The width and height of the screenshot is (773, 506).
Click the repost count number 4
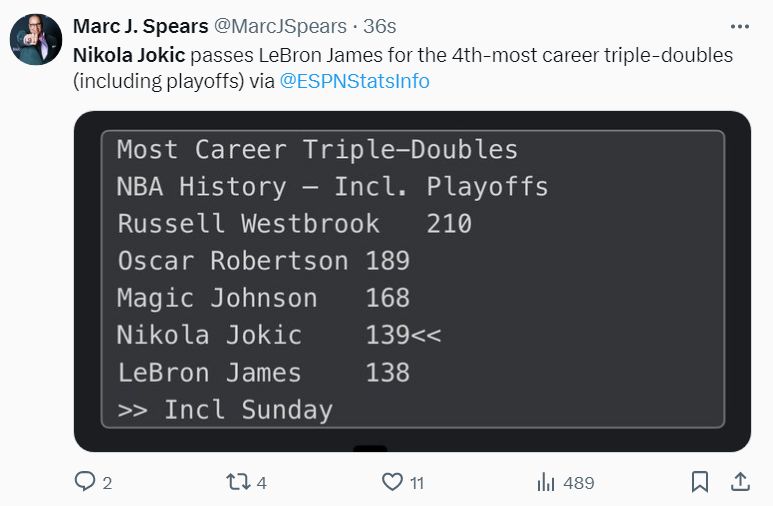[x=262, y=483]
